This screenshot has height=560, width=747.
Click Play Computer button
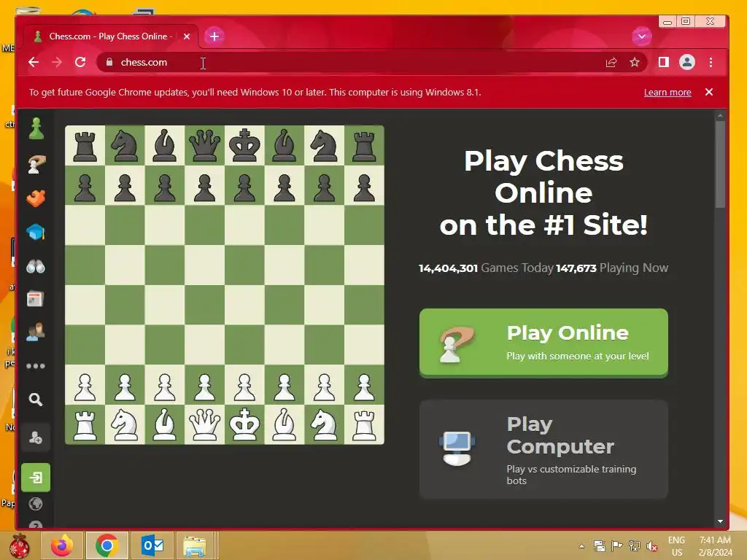543,449
